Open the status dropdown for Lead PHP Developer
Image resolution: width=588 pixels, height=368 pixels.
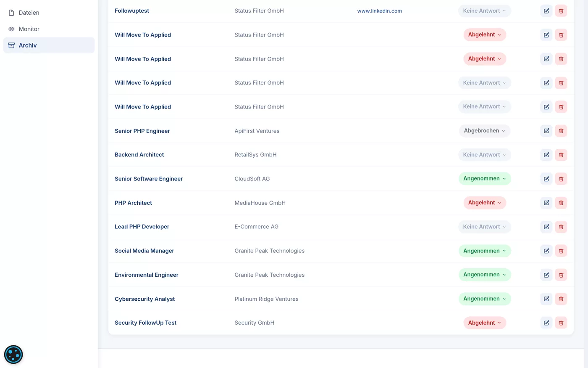point(485,227)
